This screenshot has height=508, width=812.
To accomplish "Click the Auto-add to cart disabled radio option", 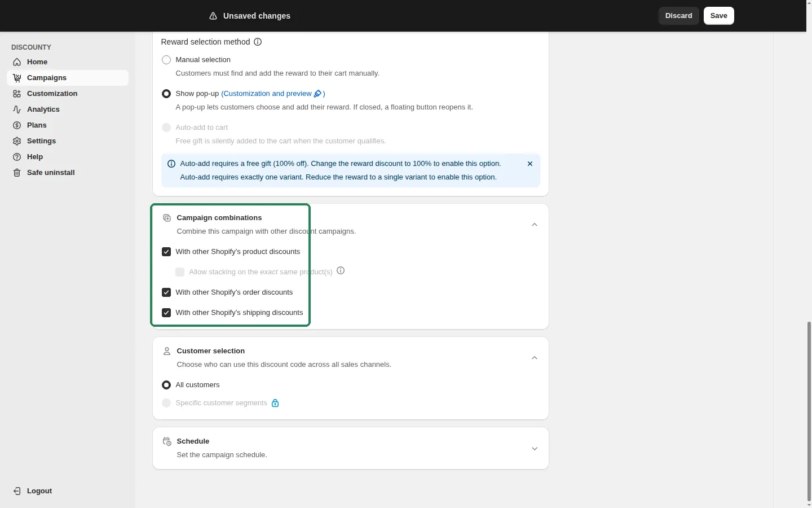I will [166, 128].
